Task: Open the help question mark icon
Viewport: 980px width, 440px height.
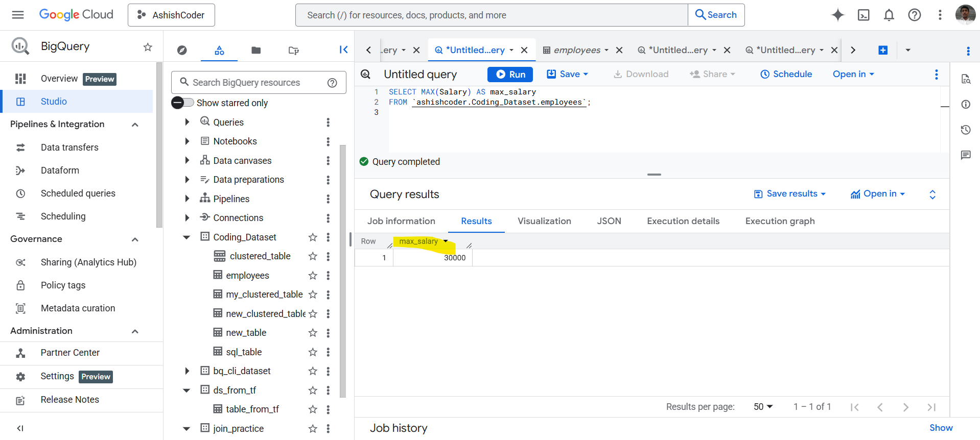Action: click(915, 15)
